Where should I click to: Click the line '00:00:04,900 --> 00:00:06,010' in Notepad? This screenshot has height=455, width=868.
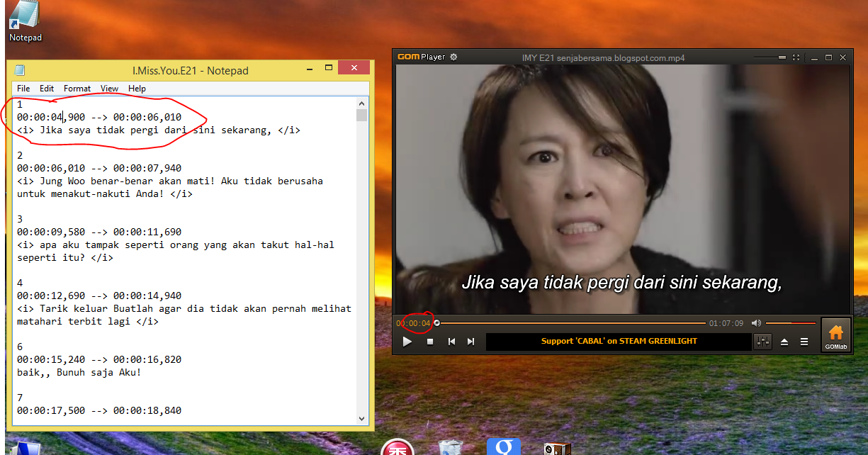pos(99,117)
